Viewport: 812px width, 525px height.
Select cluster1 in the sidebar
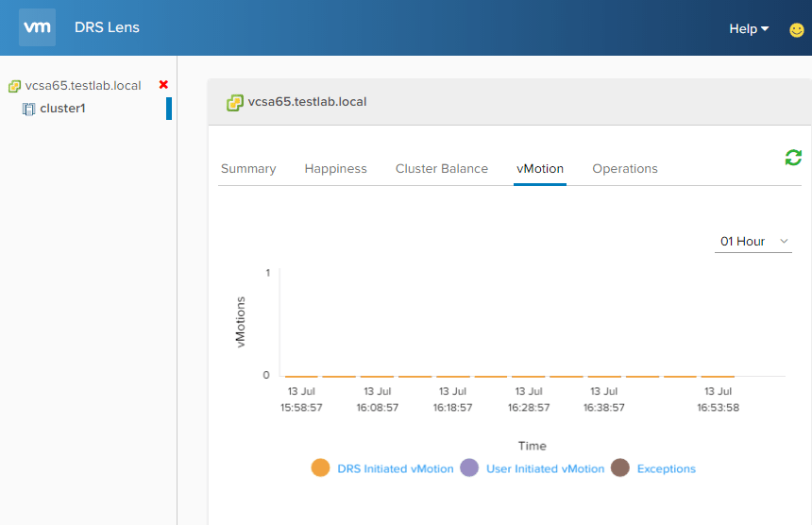point(62,109)
